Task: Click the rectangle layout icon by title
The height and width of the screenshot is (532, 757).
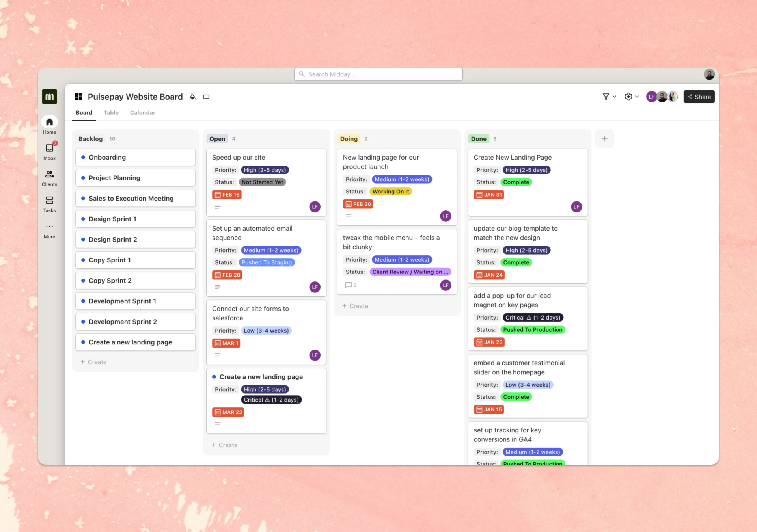Action: (x=206, y=97)
